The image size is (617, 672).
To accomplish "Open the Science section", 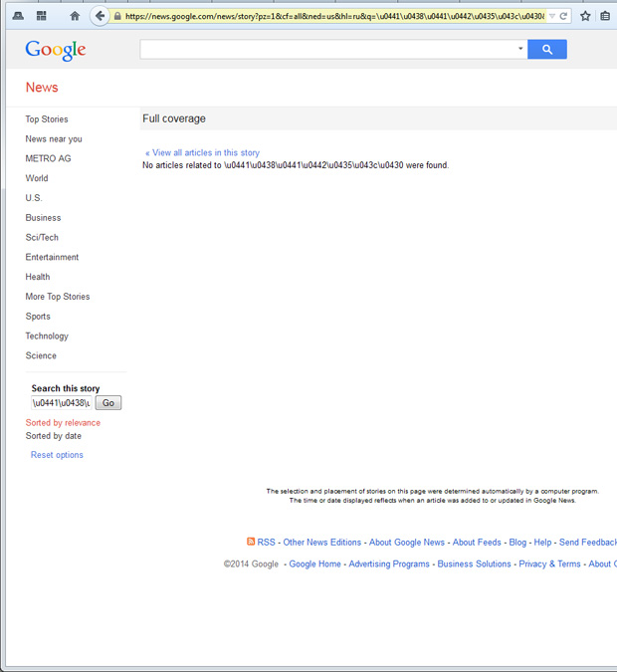I will tap(41, 355).
